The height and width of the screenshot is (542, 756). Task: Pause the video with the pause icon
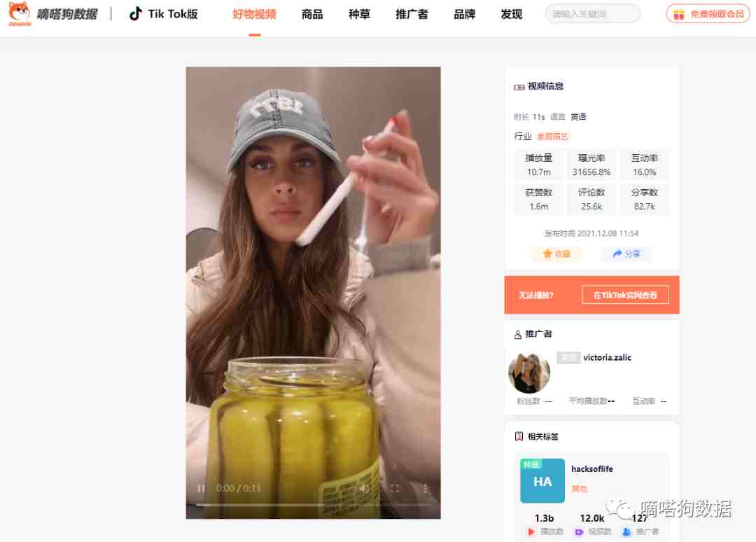tap(201, 488)
